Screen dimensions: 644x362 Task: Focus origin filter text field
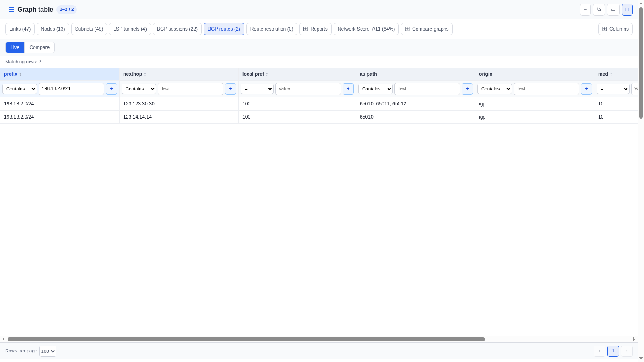click(546, 89)
